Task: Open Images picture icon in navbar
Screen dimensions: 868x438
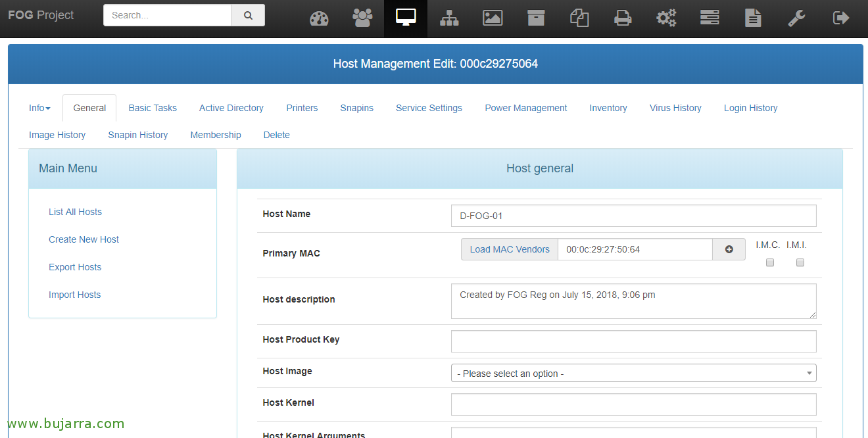Action: pos(493,18)
